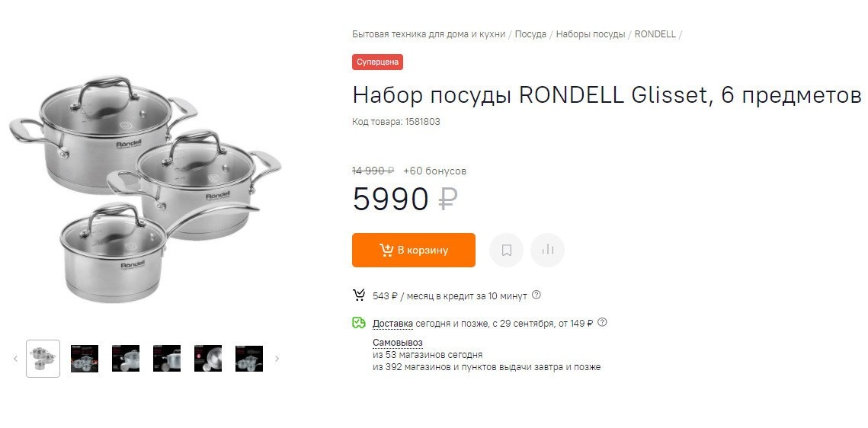Viewport: 868px width, 428px height.
Task: Open credit info question mark icon
Action: 536,295
